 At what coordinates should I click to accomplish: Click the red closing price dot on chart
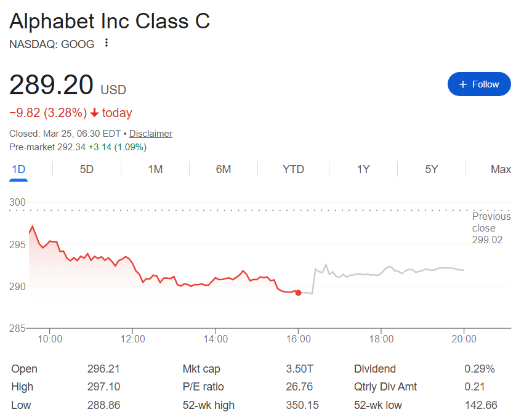tap(299, 293)
